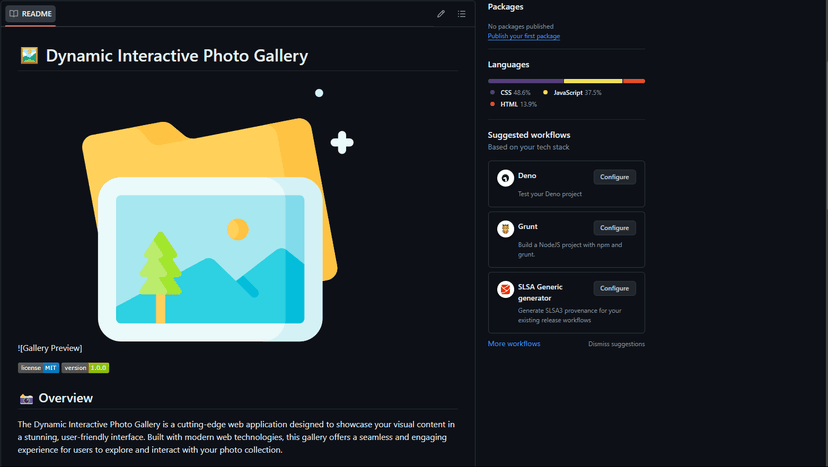Click the SLSA Generic generator logo icon
Screen dimensions: 828x467
[x=505, y=289]
